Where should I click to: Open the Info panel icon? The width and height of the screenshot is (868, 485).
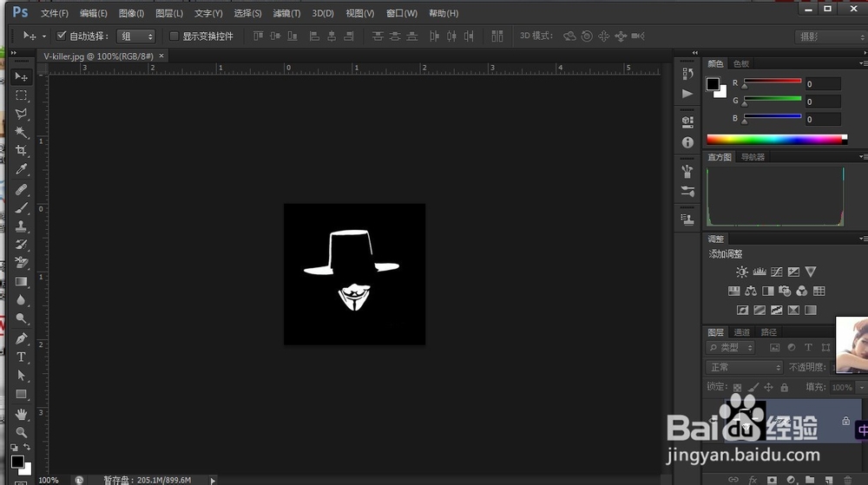[687, 142]
